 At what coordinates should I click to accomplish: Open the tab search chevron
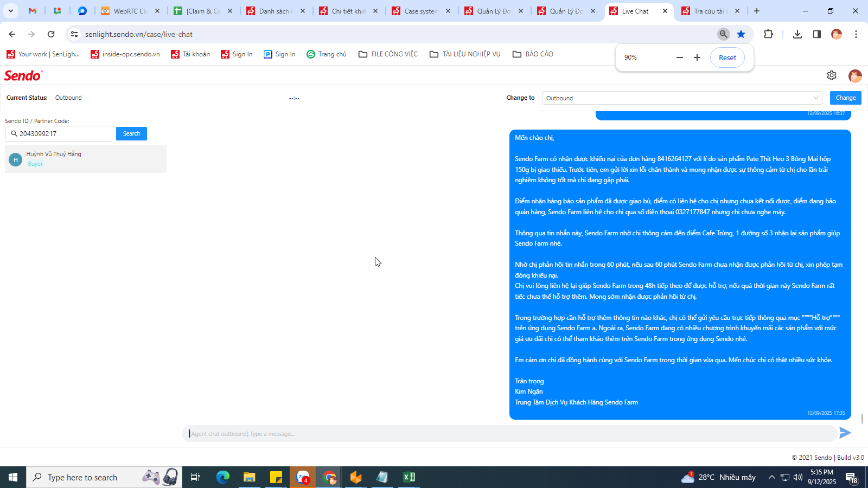coord(10,11)
